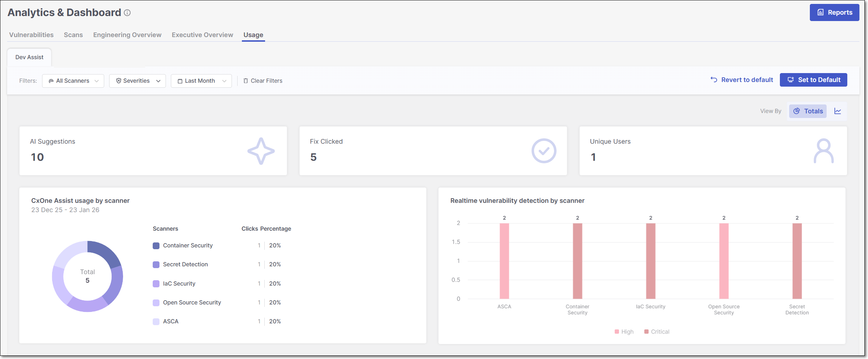The image size is (868, 359).
Task: Select the Dev Assist sub-tab
Action: point(29,57)
